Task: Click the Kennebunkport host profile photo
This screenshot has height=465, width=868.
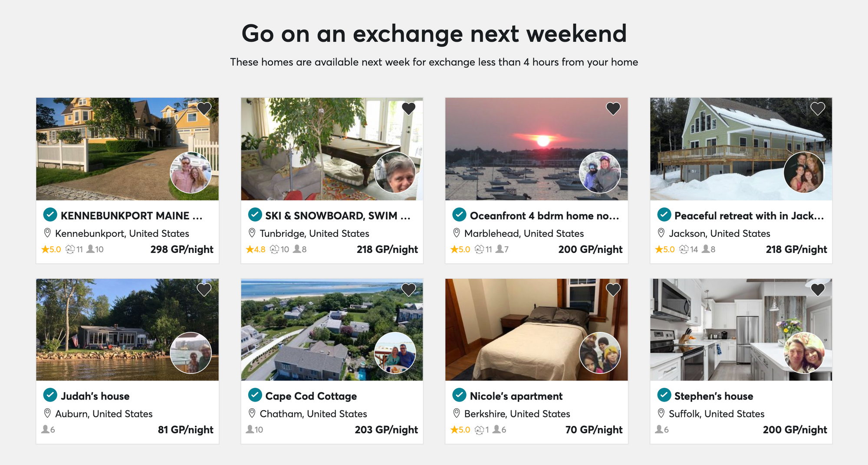Action: [x=191, y=173]
